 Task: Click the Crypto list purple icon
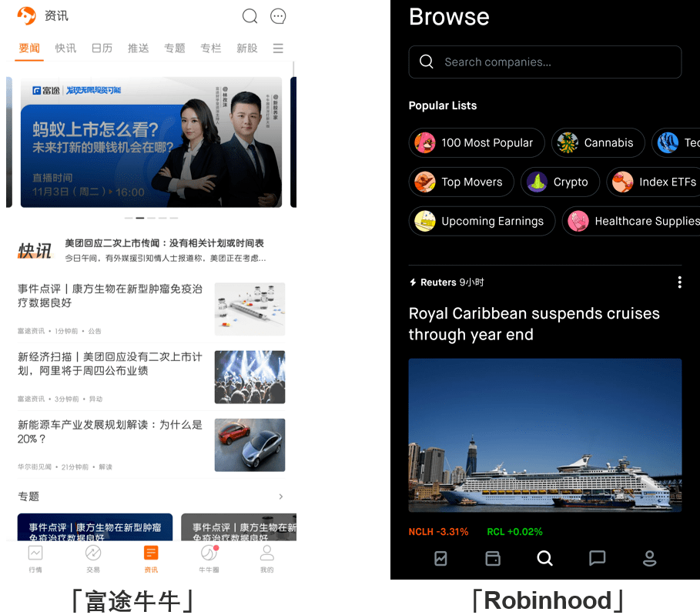pos(537,182)
